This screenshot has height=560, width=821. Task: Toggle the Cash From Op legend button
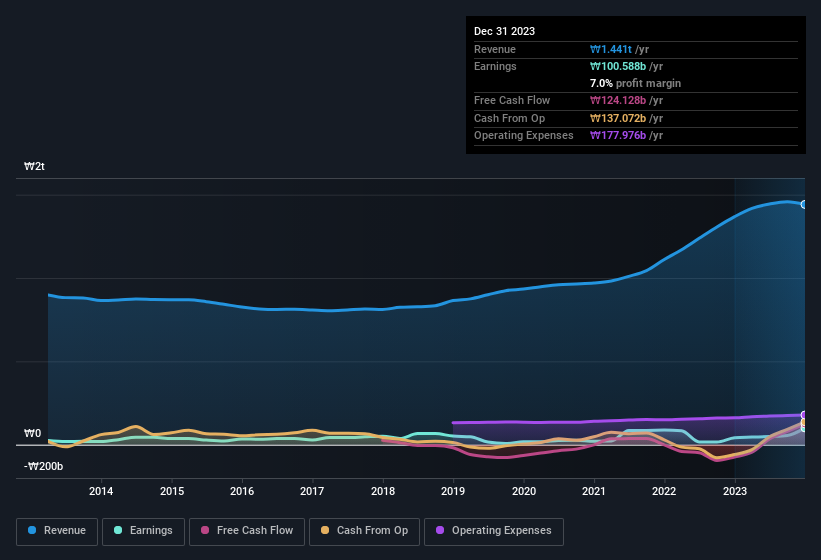coord(364,531)
